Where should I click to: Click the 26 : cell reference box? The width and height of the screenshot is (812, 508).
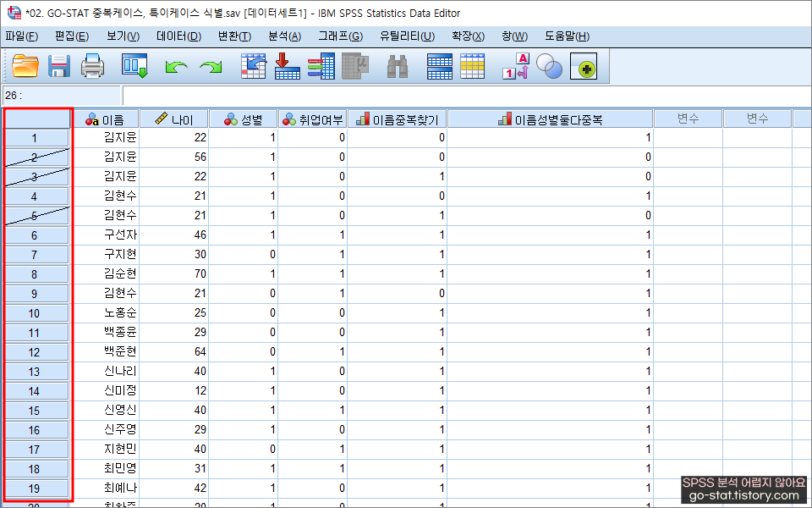[x=61, y=96]
